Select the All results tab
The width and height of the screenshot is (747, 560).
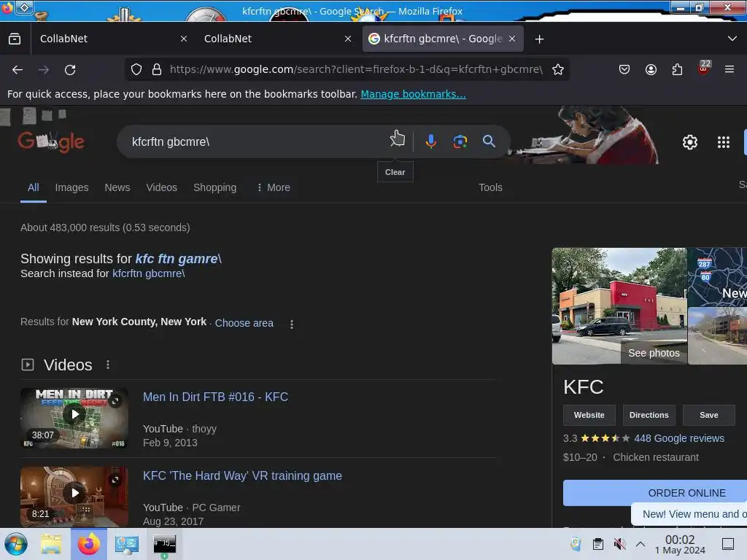(x=34, y=187)
